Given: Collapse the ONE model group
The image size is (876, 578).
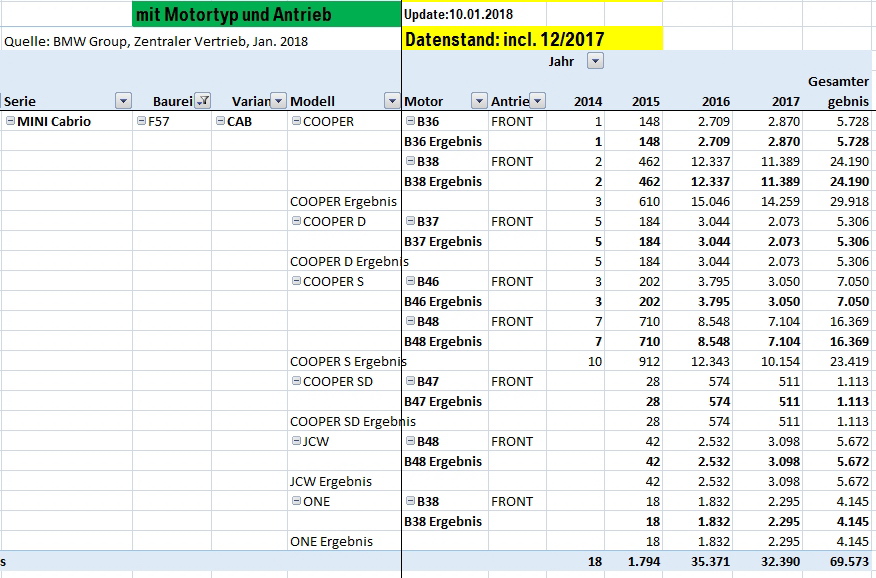Looking at the screenshot, I should click(x=297, y=501).
